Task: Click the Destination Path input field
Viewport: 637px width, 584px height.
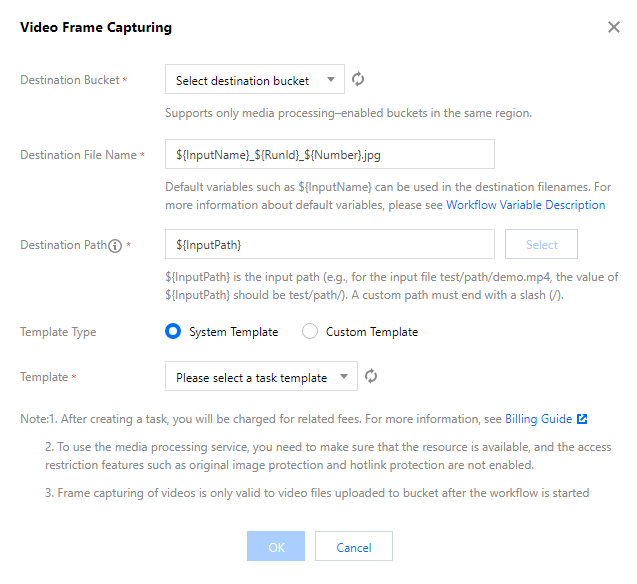Action: (x=330, y=245)
